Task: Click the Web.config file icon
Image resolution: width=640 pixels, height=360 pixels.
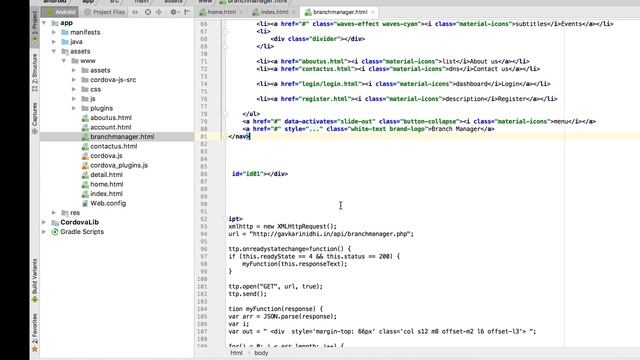Action: (x=85, y=203)
